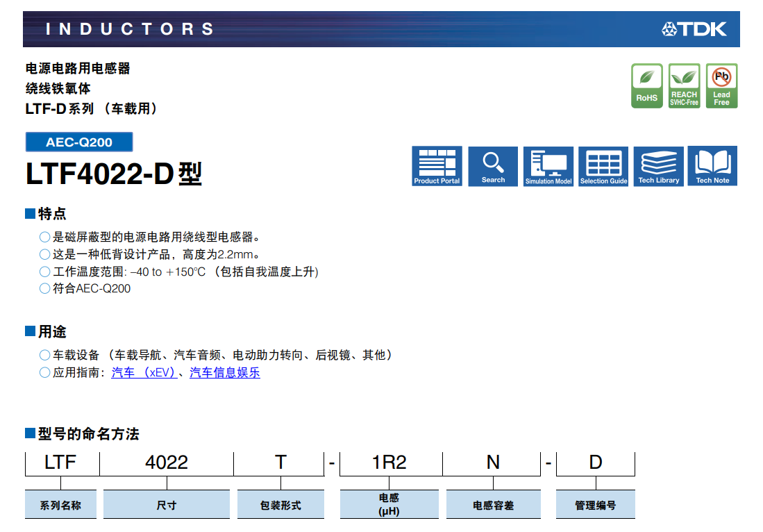Follow the 汽车信息娱乐 application guide link
The height and width of the screenshot is (532, 763).
225,372
